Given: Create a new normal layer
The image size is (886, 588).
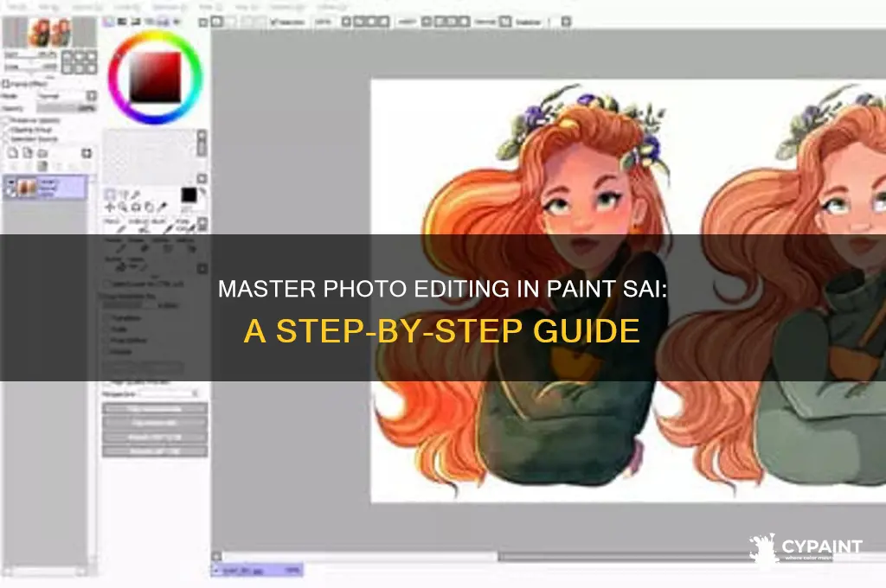Looking at the screenshot, I should tap(14, 154).
